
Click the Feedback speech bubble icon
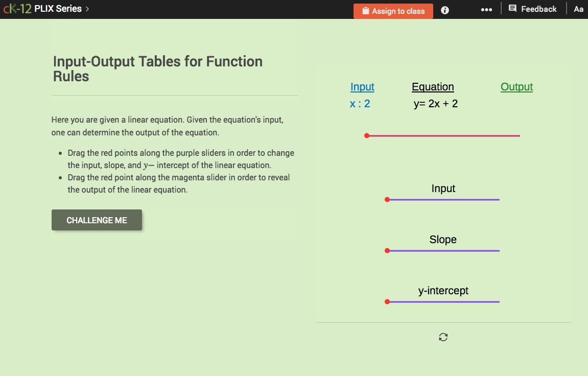pos(513,9)
